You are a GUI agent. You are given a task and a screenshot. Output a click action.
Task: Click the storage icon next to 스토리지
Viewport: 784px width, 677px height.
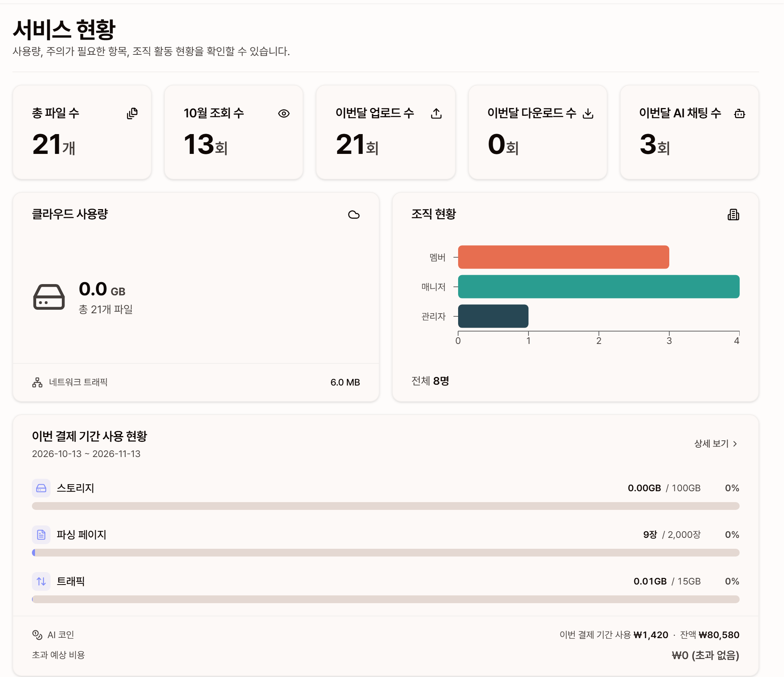pyautogui.click(x=41, y=488)
